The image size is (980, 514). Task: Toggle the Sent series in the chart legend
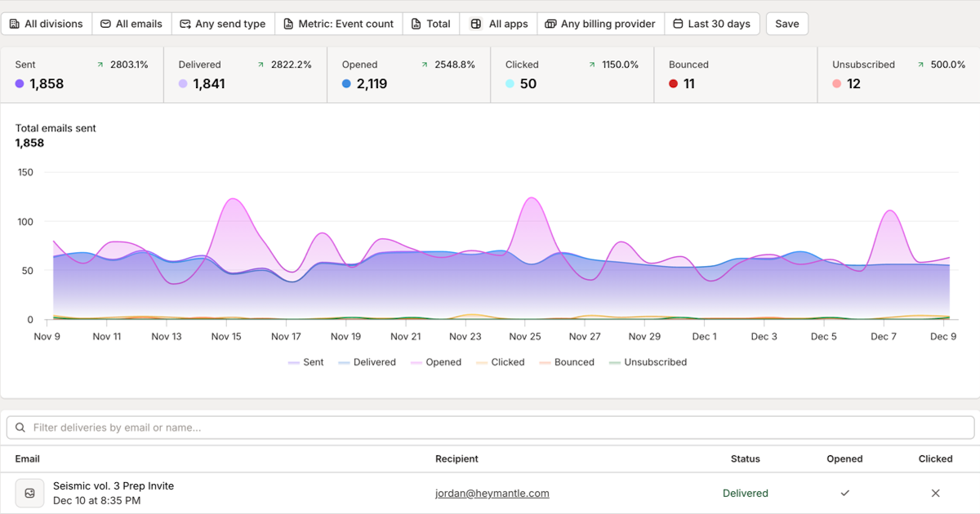(x=309, y=361)
